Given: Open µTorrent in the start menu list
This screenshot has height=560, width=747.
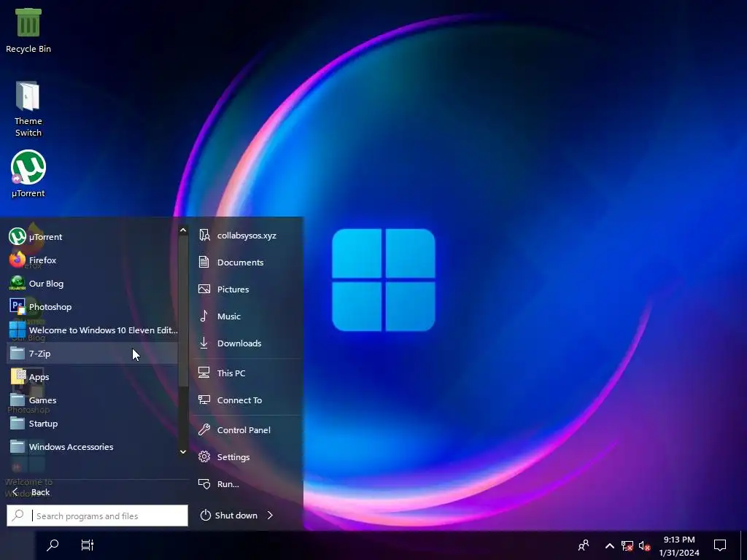Looking at the screenshot, I should [92, 237].
